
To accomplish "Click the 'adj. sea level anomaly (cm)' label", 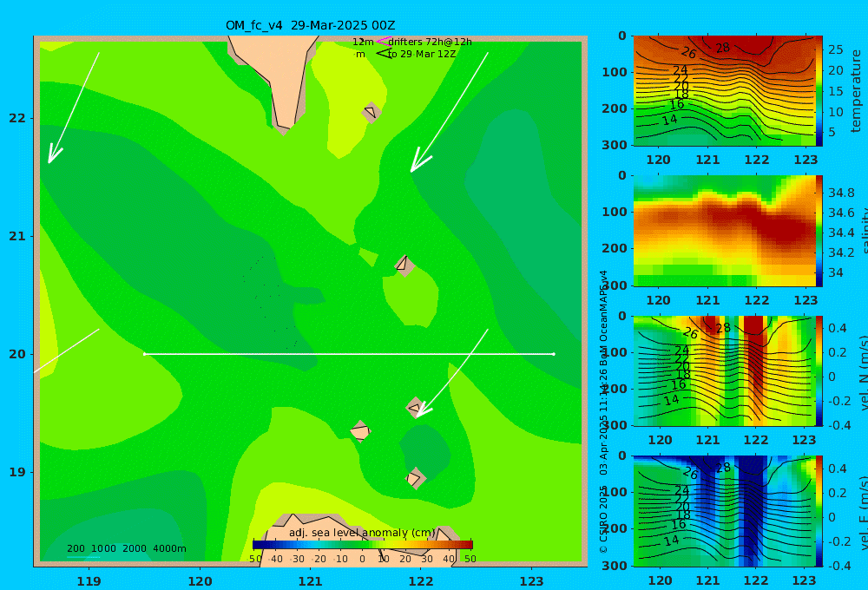I will [362, 533].
